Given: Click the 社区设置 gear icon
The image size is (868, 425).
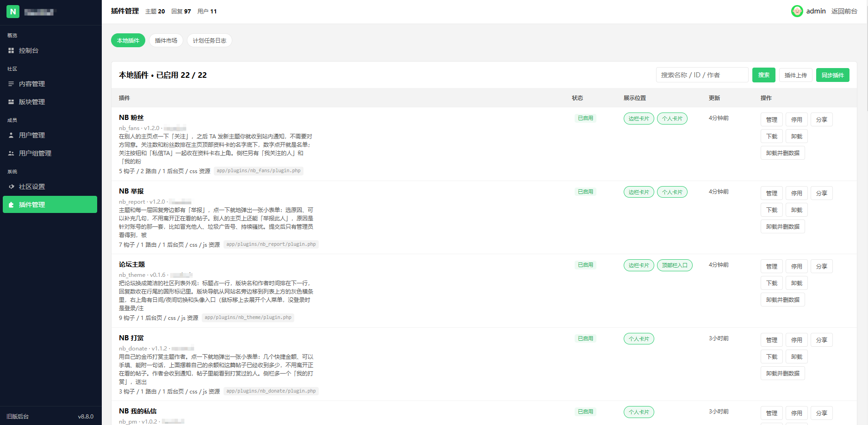Looking at the screenshot, I should coord(11,187).
